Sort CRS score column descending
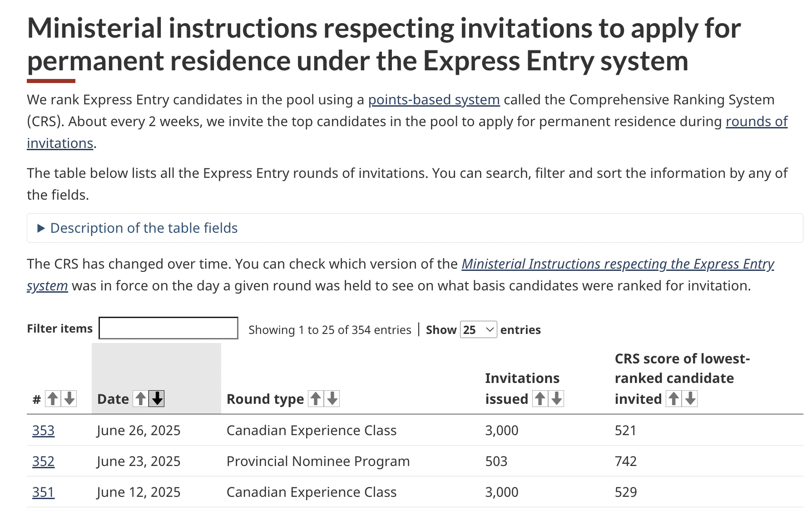Viewport: 812px width, 510px height. click(690, 399)
